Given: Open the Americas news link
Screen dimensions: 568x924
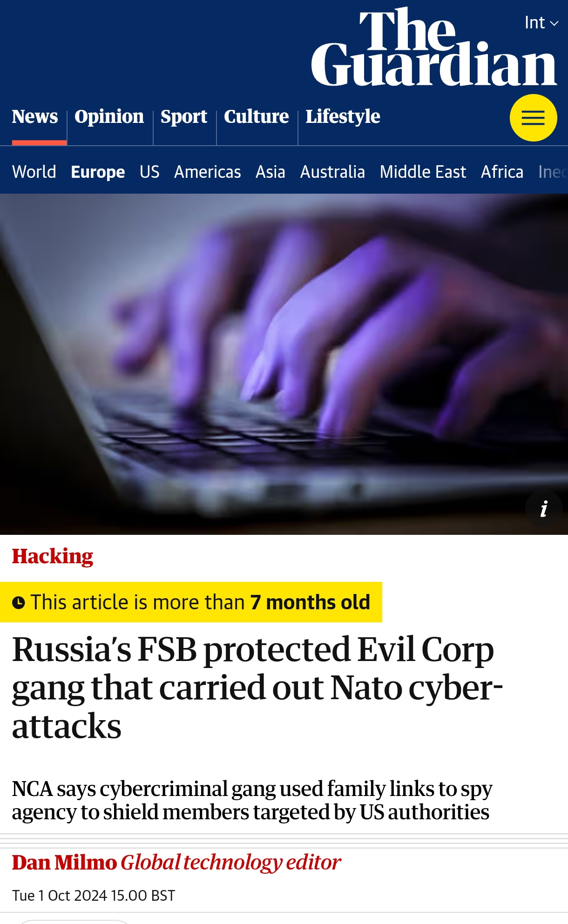Looking at the screenshot, I should (x=208, y=172).
